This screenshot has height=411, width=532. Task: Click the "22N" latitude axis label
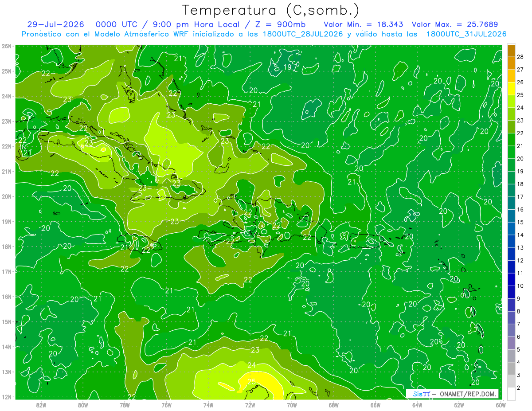(x=6, y=146)
